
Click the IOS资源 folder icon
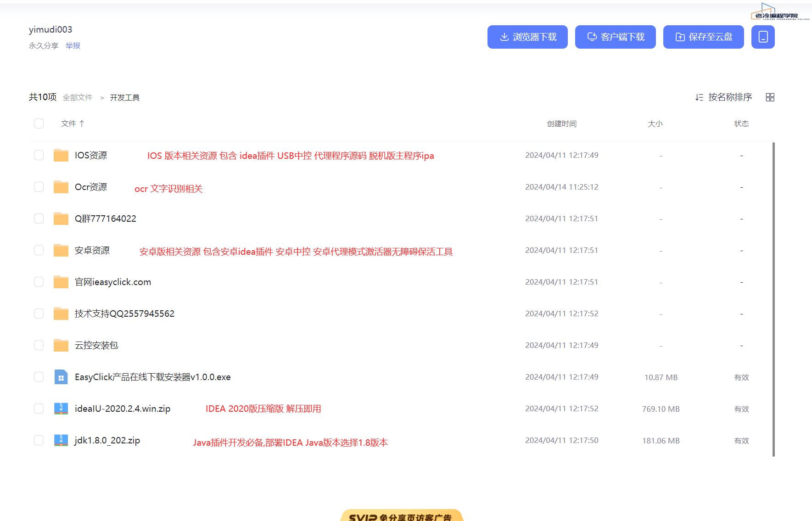[61, 155]
